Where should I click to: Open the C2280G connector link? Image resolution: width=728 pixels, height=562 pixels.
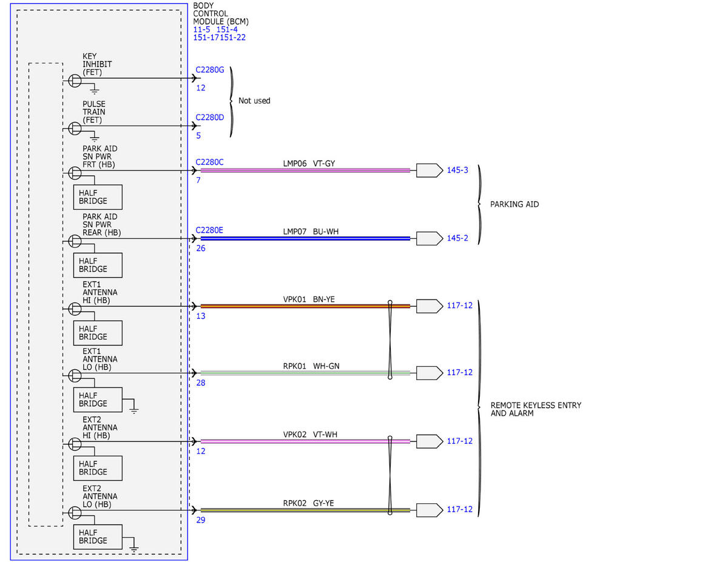pyautogui.click(x=210, y=70)
